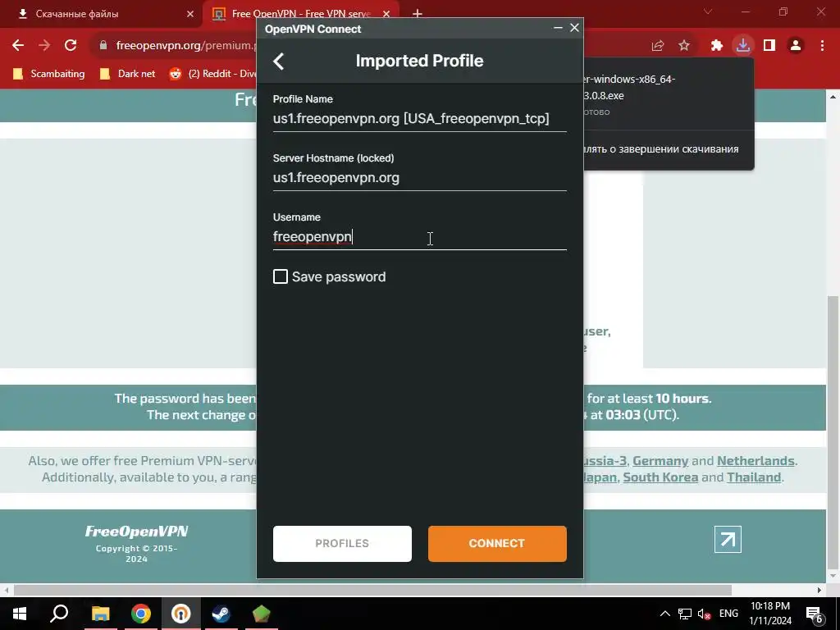Open the Windows Start menu
Viewport: 840px width, 630px height.
click(x=20, y=614)
